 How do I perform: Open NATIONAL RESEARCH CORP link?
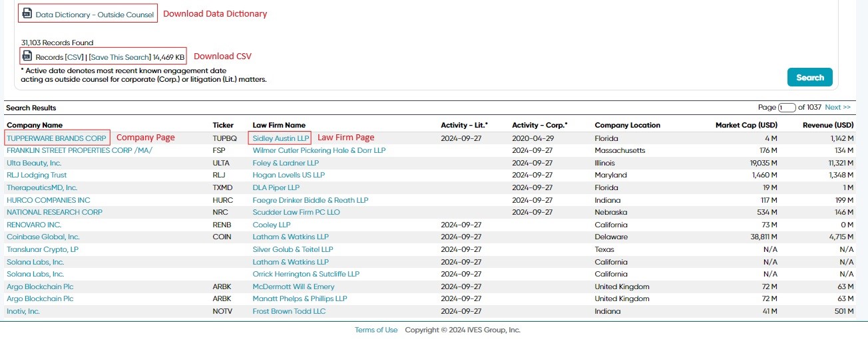click(55, 212)
